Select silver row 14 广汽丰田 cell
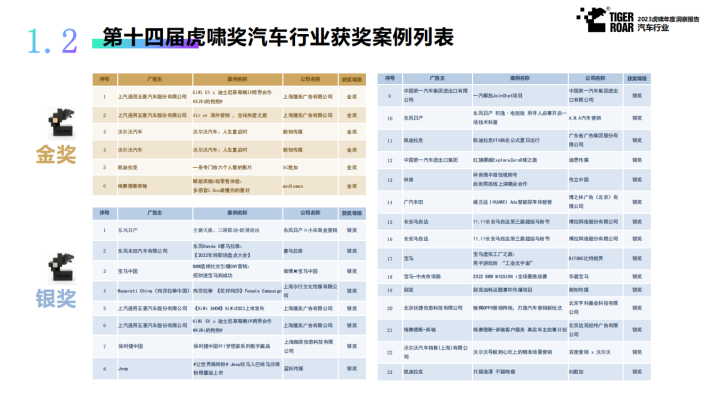 tap(437, 202)
